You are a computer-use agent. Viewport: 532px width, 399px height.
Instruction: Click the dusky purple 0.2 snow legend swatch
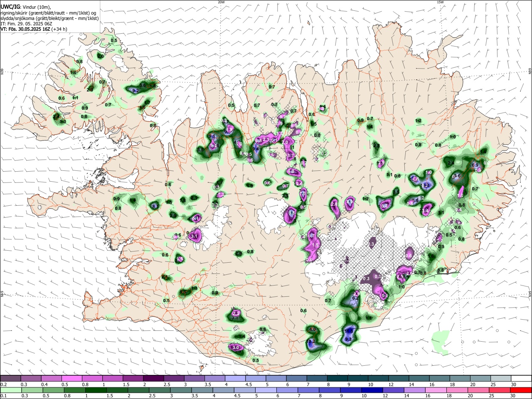pyautogui.click(x=10, y=379)
